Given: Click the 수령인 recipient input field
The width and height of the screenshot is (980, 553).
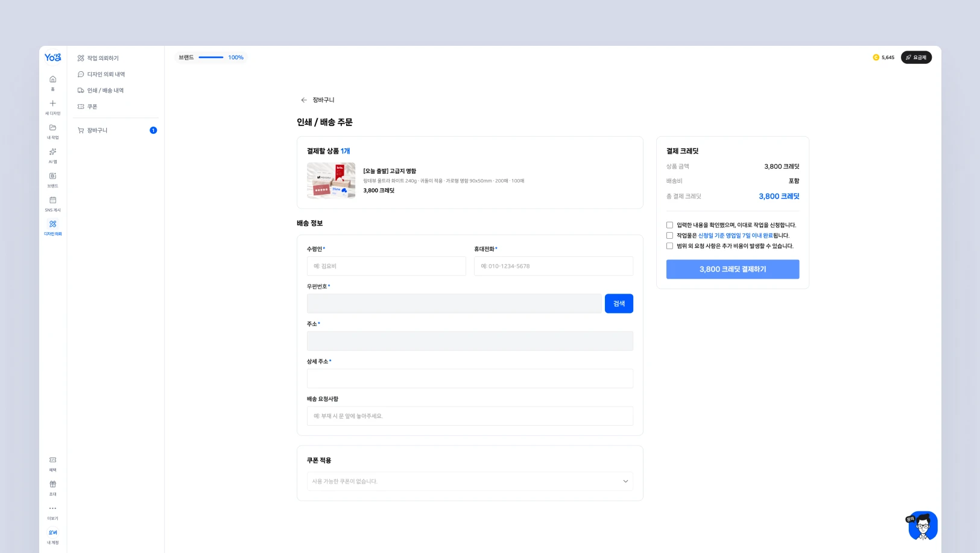Looking at the screenshot, I should [x=387, y=266].
